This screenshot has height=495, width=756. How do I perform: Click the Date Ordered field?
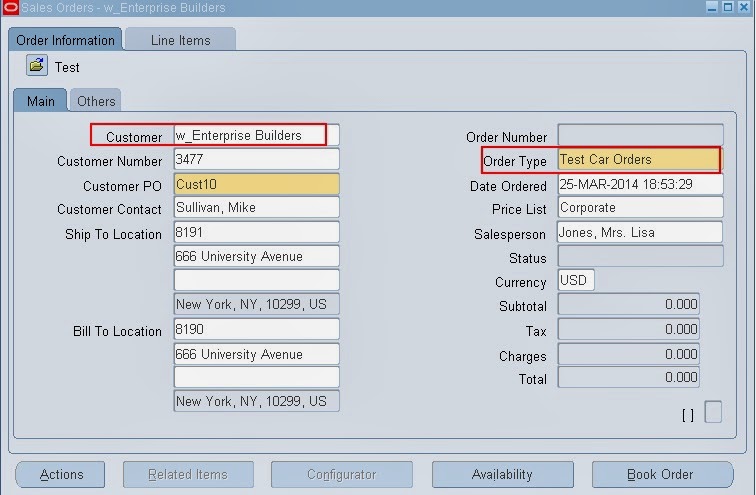(640, 184)
